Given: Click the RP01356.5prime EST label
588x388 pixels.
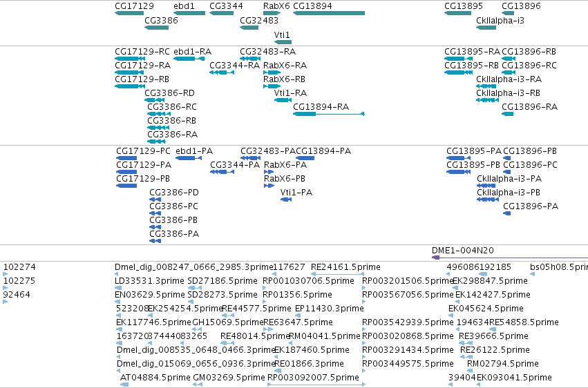Looking at the screenshot, I should point(297,295).
